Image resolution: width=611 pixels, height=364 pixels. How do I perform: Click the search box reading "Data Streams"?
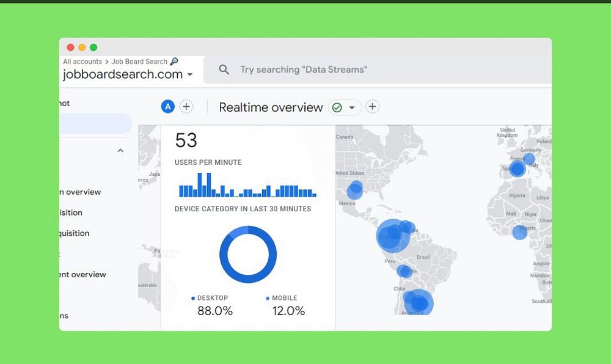pos(377,70)
